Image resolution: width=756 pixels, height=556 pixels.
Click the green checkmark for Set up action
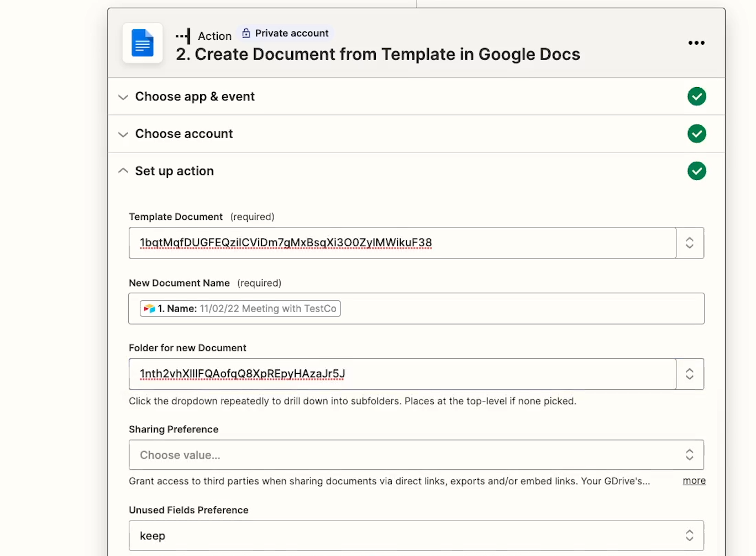(697, 171)
